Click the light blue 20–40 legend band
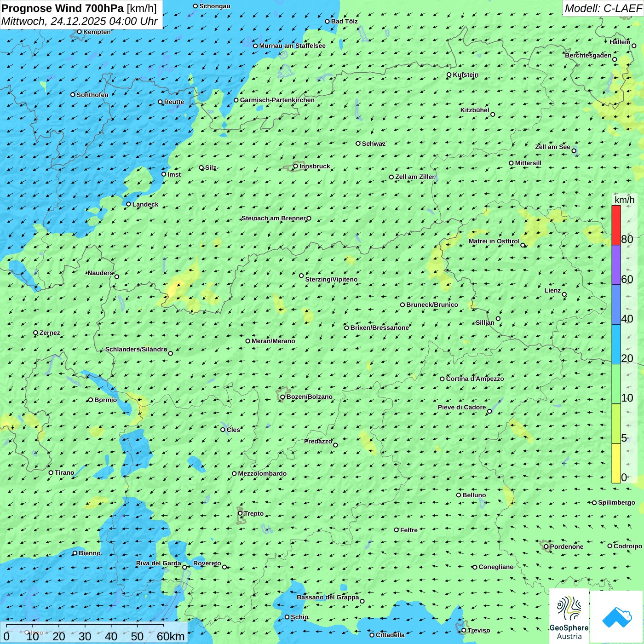The height and width of the screenshot is (644, 644). [616, 344]
